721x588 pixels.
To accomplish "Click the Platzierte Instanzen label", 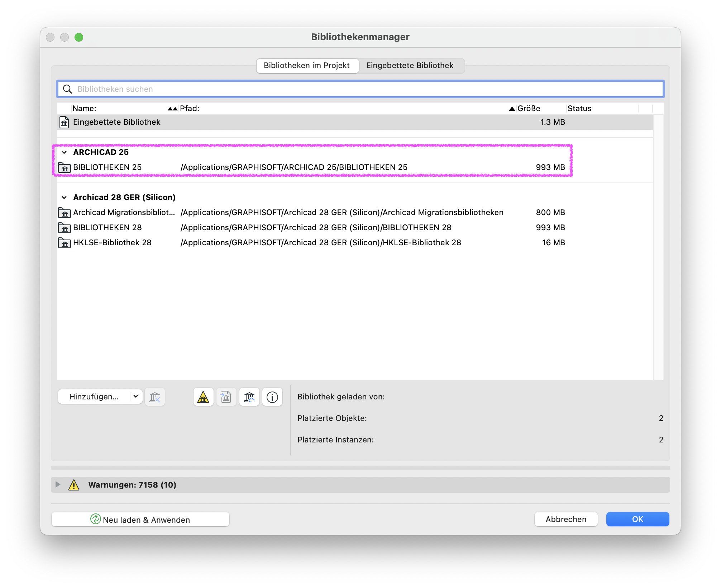I will pos(336,440).
